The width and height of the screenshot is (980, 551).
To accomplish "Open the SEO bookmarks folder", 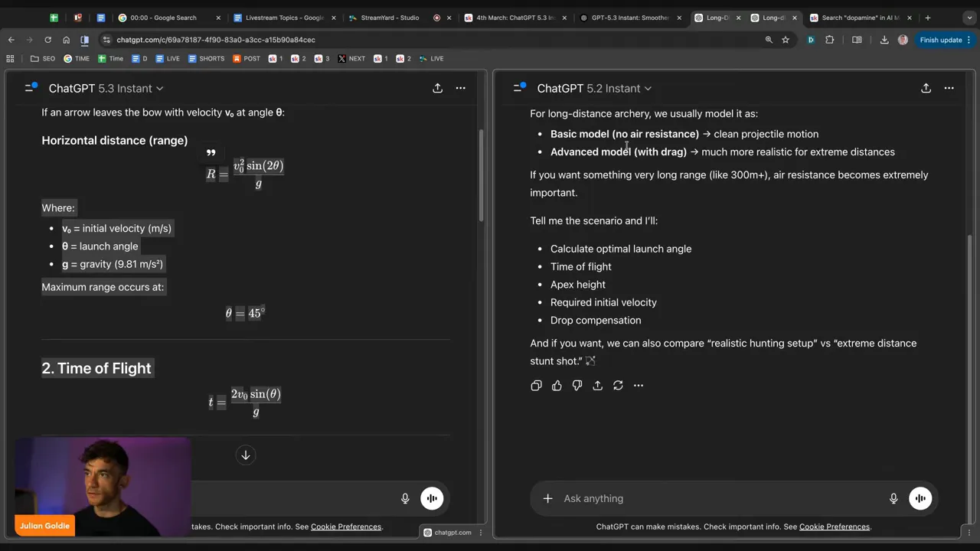I will click(42, 58).
